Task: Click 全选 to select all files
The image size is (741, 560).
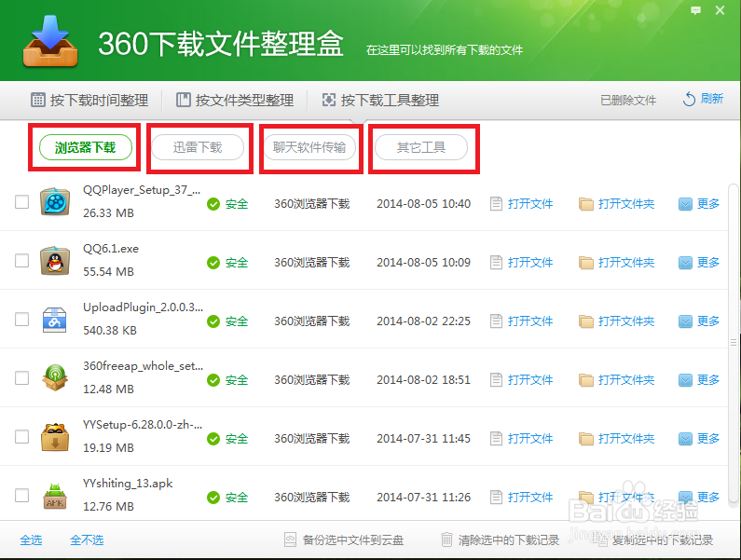Action: tap(31, 540)
